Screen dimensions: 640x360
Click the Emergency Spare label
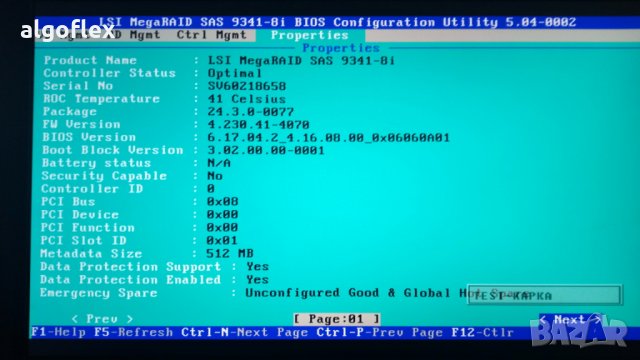click(x=98, y=293)
